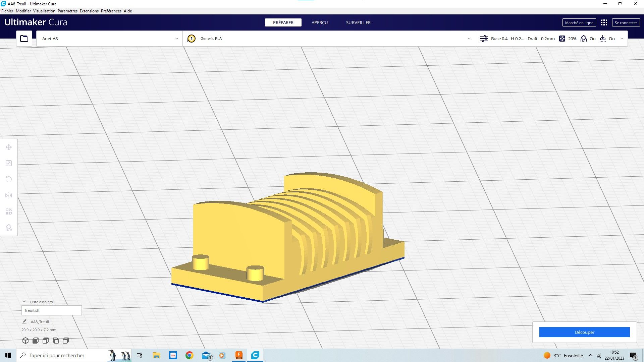
Task: Click the Se connecter button
Action: click(x=626, y=22)
